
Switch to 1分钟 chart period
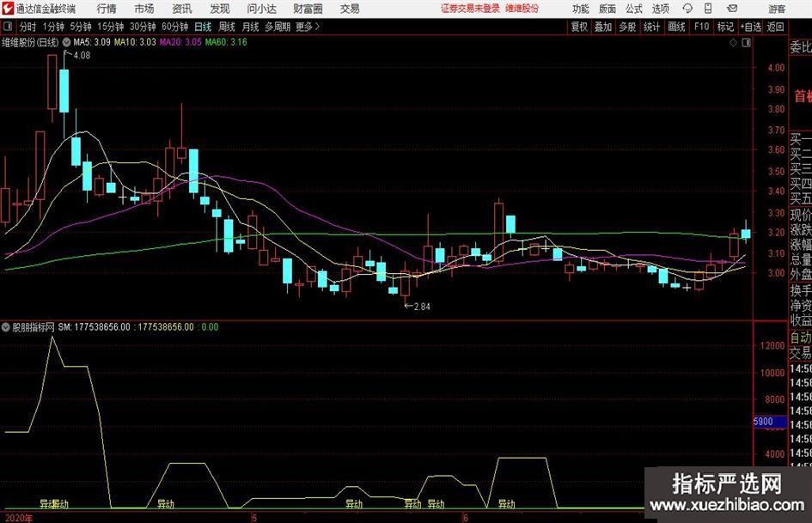(x=53, y=27)
